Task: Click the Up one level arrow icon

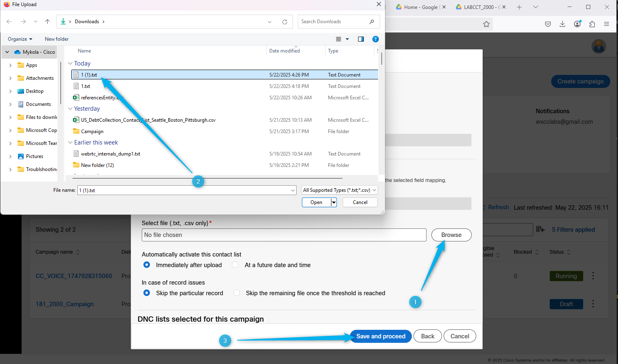Action: (48, 22)
